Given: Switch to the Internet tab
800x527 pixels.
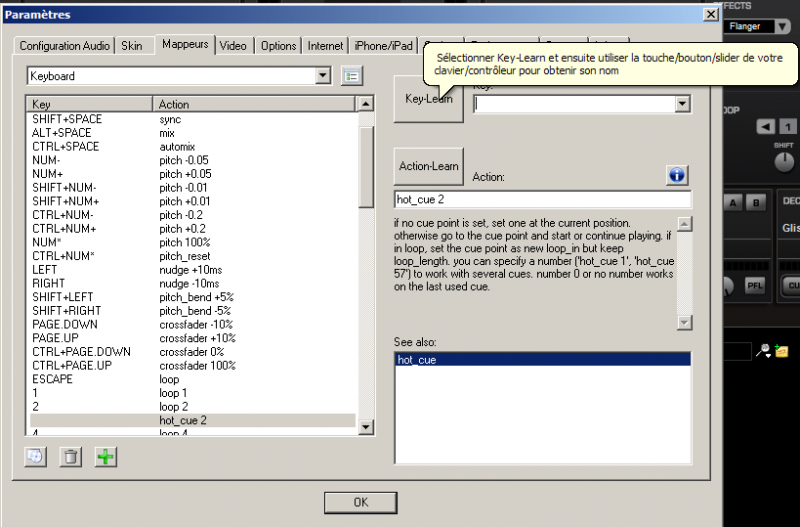Looking at the screenshot, I should click(326, 46).
